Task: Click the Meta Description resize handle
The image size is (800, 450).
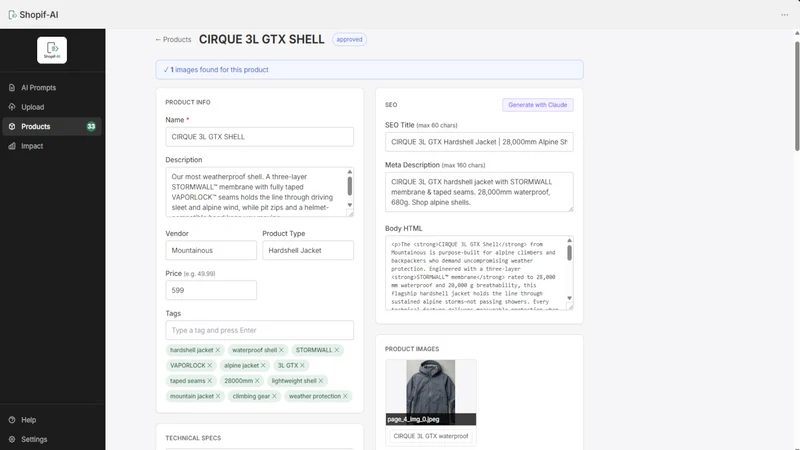Action: click(570, 209)
